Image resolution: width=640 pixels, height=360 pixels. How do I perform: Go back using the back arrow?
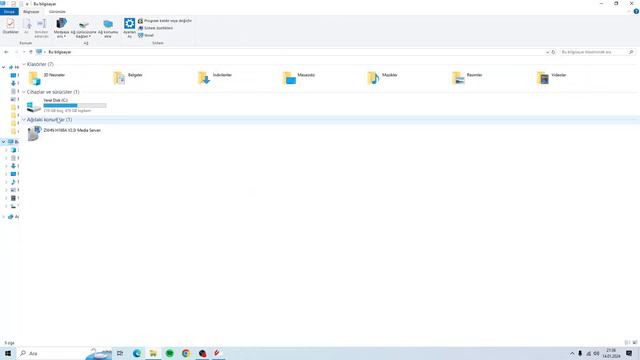(x=6, y=52)
